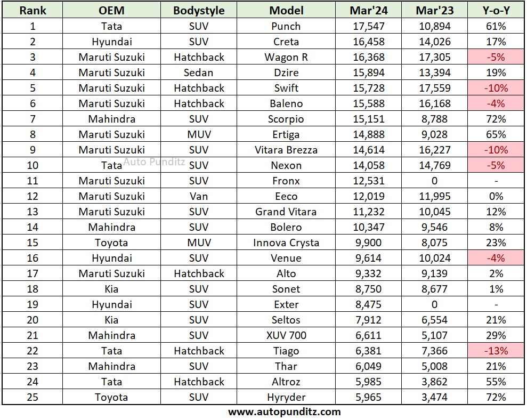Select the OEM column header

pyautogui.click(x=111, y=10)
